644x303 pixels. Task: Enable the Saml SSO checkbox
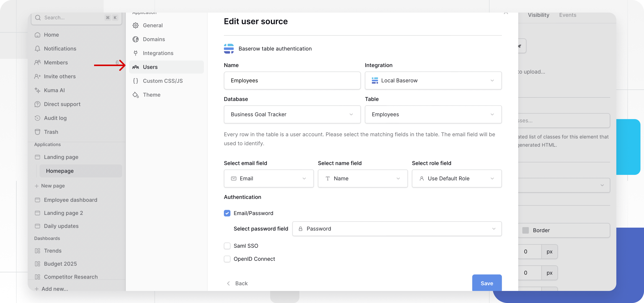(227, 246)
